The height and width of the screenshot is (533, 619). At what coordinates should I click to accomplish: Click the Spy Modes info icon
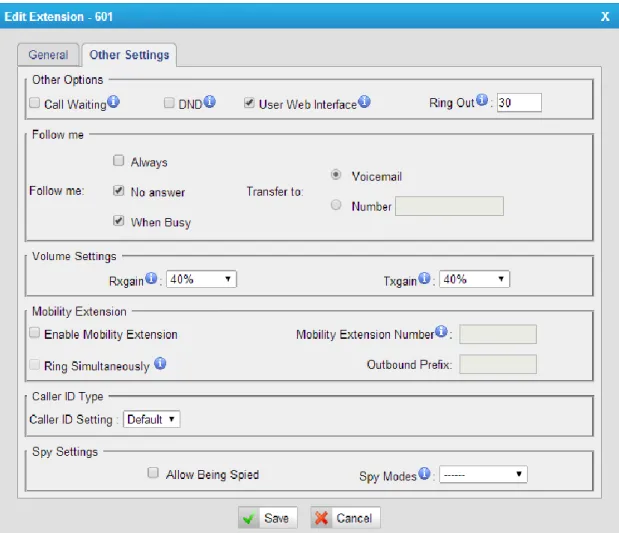424,473
